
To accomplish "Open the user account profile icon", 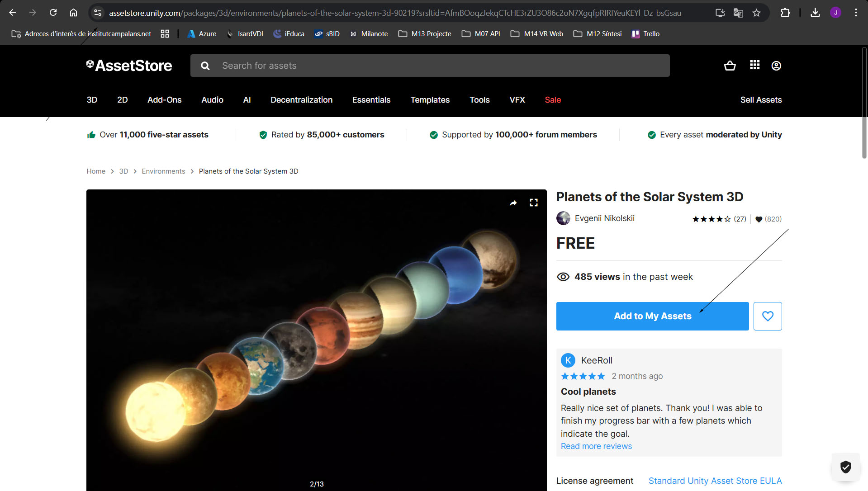I will coord(776,66).
